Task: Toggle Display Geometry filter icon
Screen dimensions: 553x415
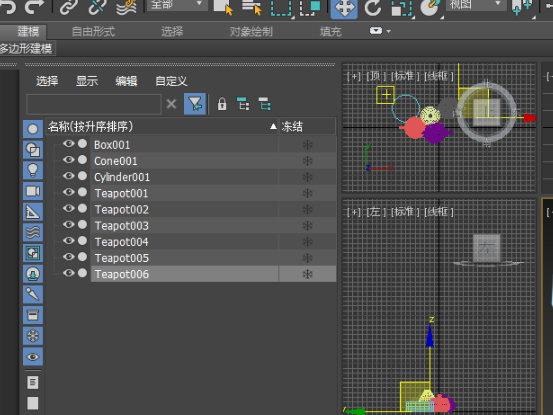Action: 33,129
